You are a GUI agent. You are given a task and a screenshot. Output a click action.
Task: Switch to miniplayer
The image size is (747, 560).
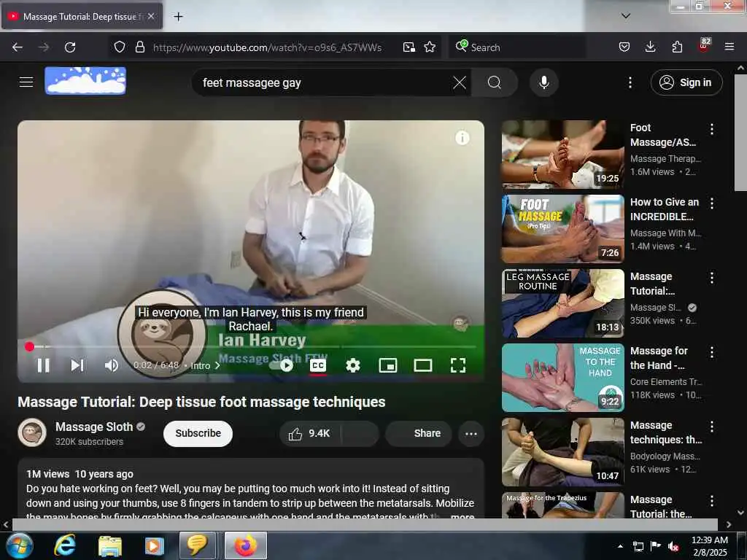[388, 365]
